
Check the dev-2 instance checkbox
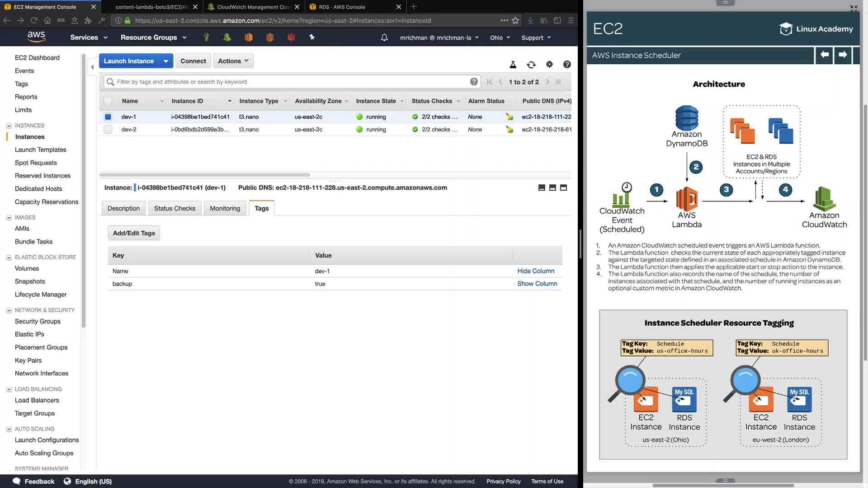click(108, 129)
